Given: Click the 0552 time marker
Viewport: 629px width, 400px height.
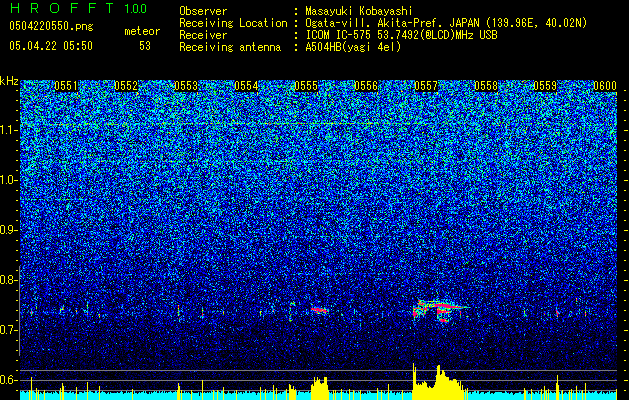Looking at the screenshot, I should click(x=126, y=86).
